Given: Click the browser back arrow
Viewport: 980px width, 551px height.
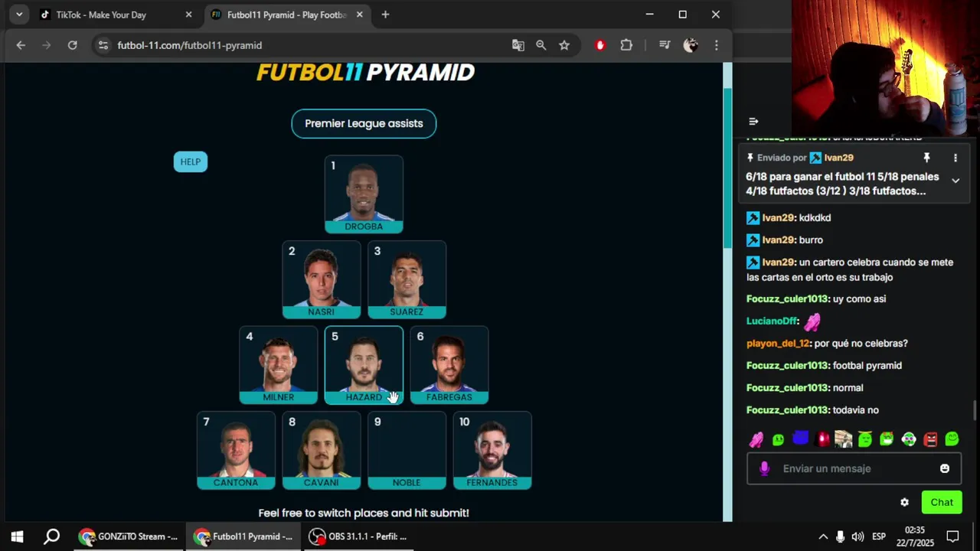Looking at the screenshot, I should 21,45.
